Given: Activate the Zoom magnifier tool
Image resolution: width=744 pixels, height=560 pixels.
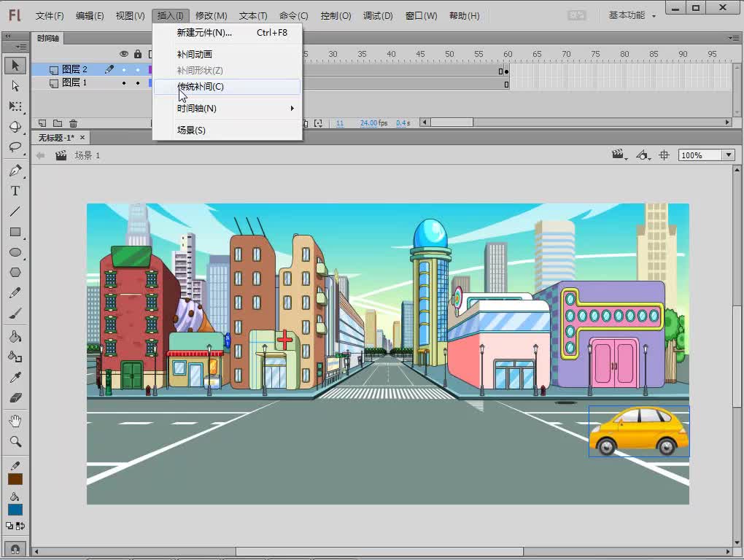Looking at the screenshot, I should coord(15,441).
